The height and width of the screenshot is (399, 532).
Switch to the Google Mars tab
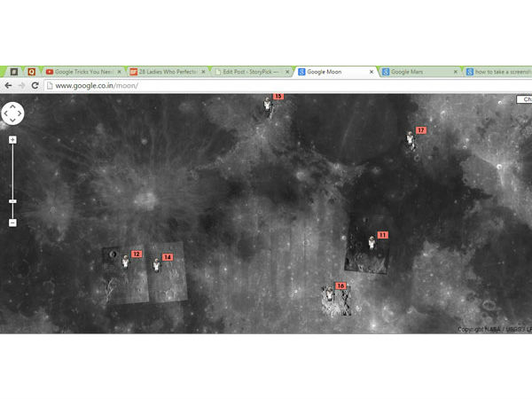417,71
